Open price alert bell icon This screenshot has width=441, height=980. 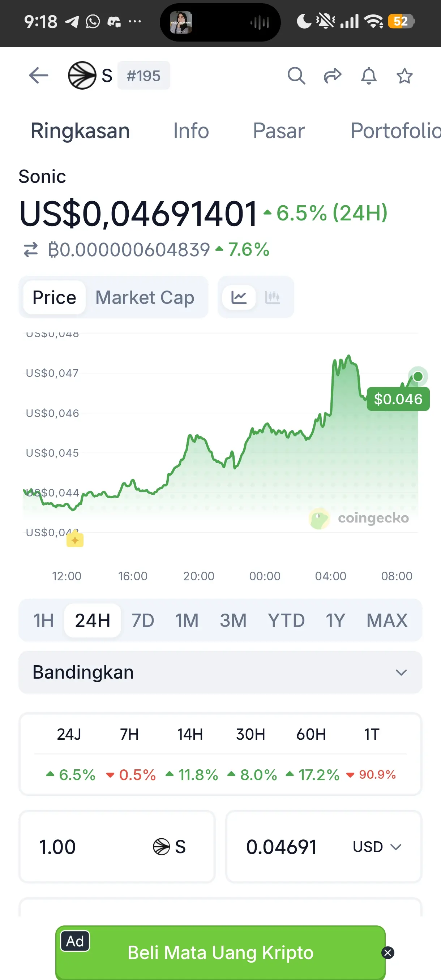[368, 75]
